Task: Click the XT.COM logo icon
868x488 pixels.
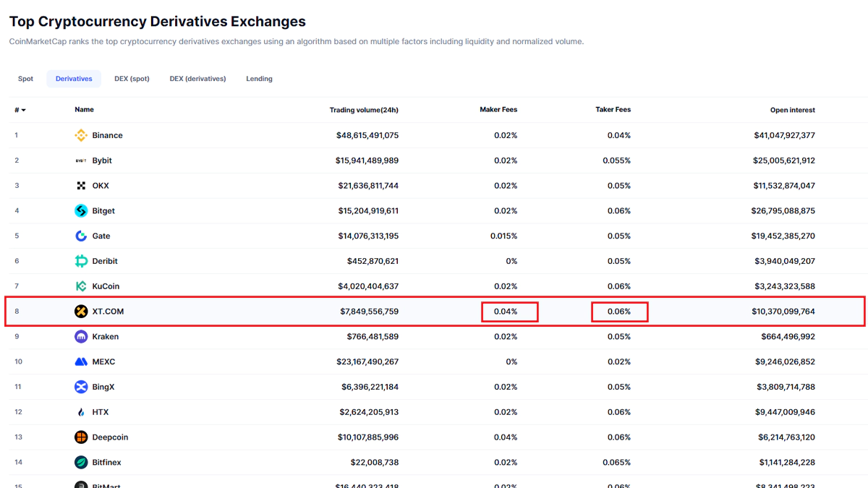Action: click(81, 312)
